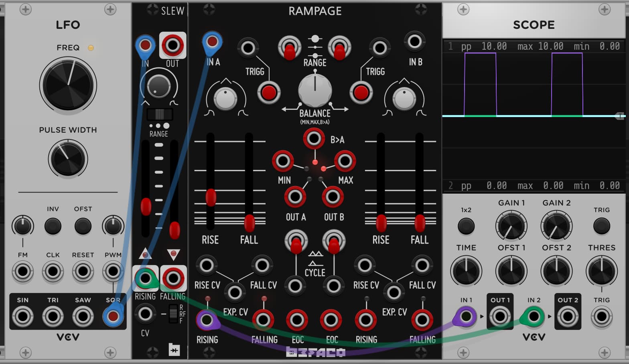
Task: Click the left Rampage RISE slider handle
Action: point(211,197)
